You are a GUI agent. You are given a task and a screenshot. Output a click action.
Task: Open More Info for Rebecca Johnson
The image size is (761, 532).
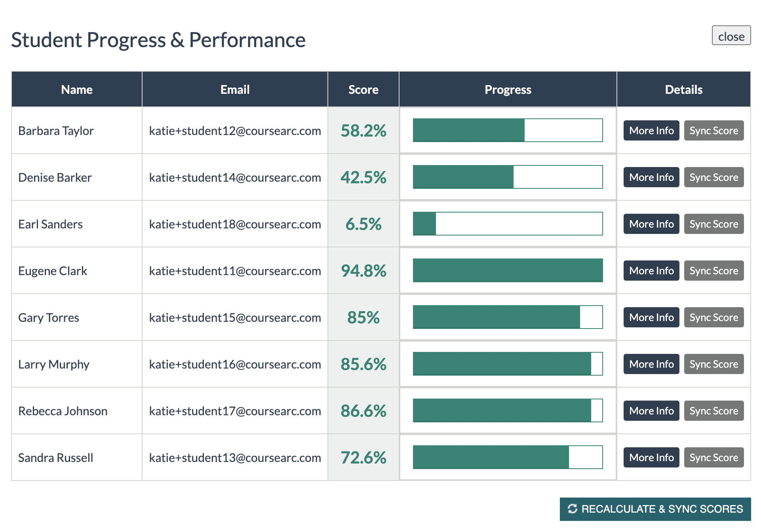click(x=651, y=410)
